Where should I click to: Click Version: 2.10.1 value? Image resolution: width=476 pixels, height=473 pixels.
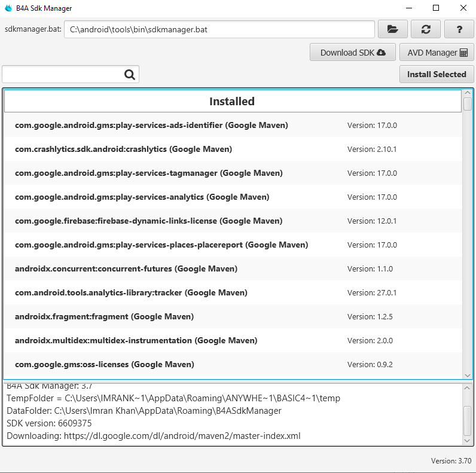[372, 149]
